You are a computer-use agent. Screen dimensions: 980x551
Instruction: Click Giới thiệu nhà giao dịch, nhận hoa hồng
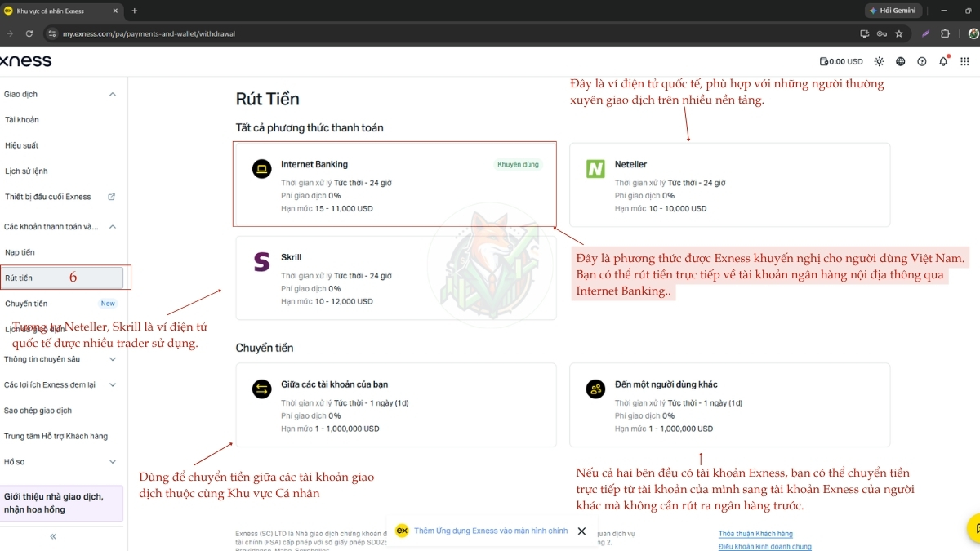[61, 504]
